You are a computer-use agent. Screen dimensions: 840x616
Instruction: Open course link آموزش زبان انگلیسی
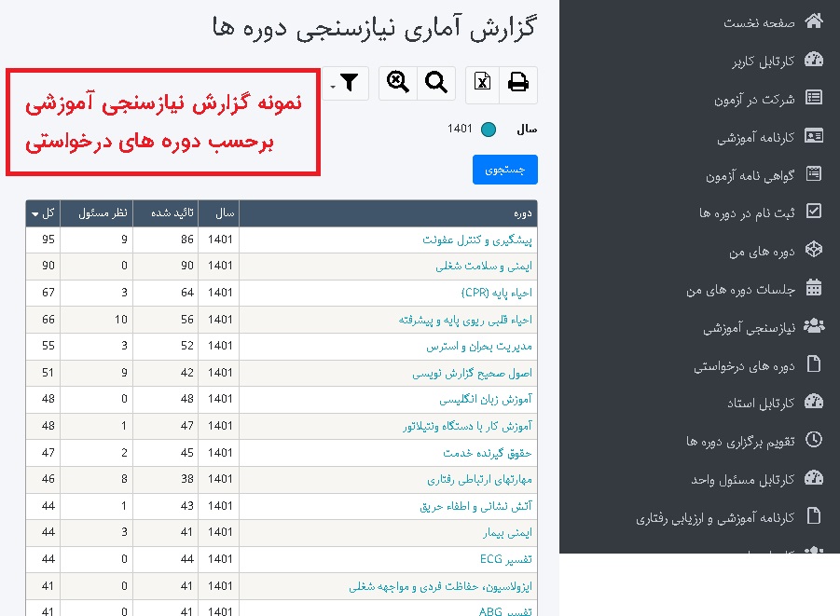486,399
